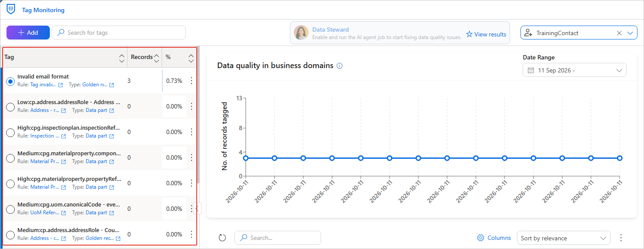Viewport: 644px width, 249px height.
Task: Expand the TrainingContact dropdown chevron
Action: tap(630, 33)
